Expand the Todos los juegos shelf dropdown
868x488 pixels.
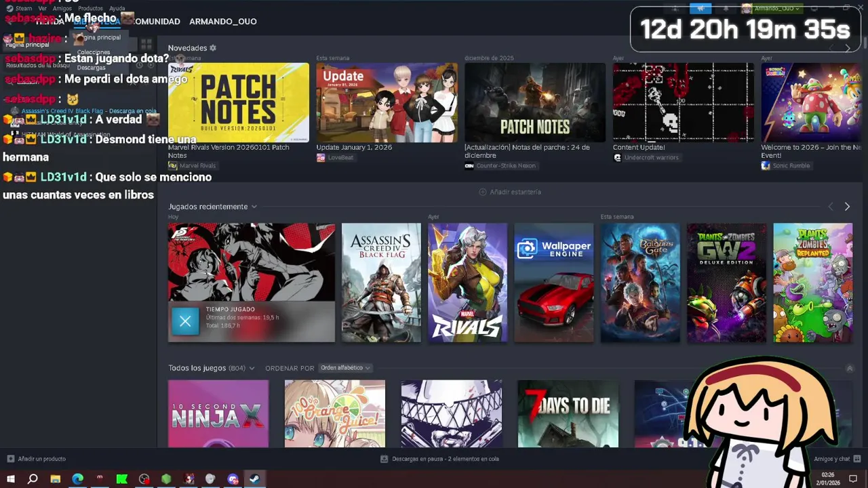(252, 368)
